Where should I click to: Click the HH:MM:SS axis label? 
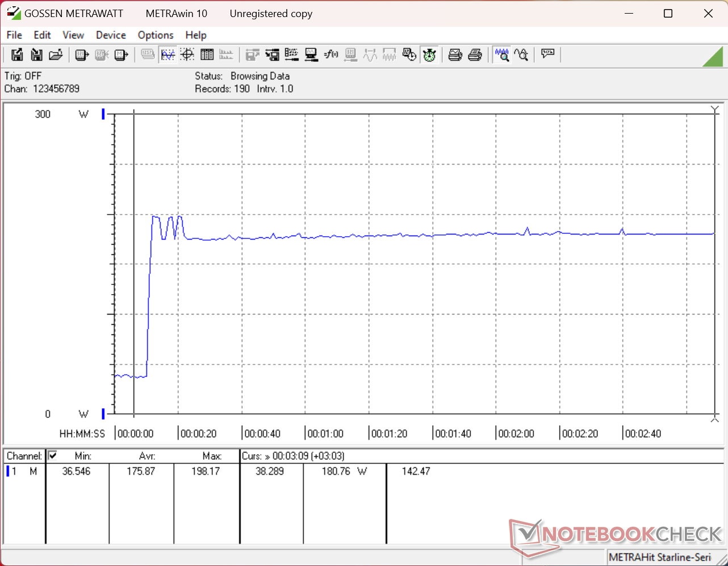(82, 434)
